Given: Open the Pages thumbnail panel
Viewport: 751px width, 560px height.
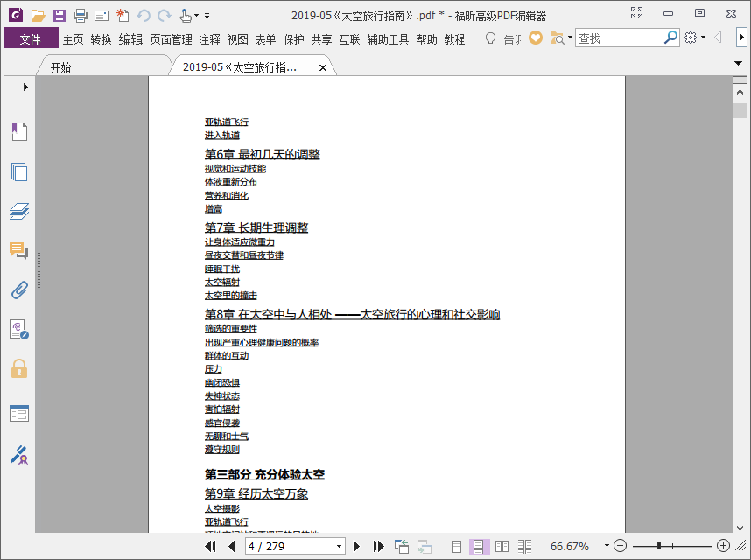Looking at the screenshot, I should pyautogui.click(x=19, y=171).
